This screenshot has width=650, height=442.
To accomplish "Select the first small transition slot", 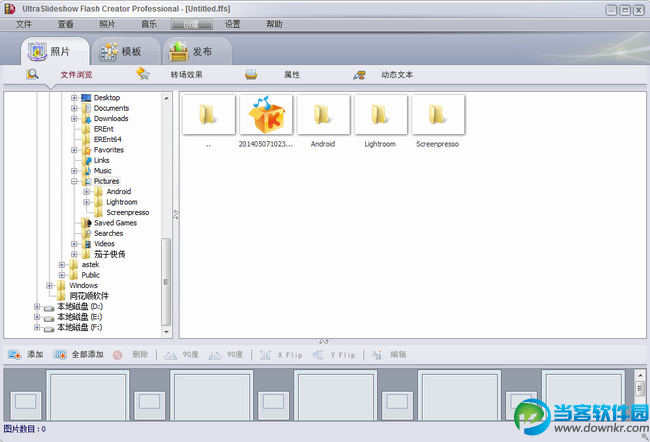I will [x=26, y=404].
